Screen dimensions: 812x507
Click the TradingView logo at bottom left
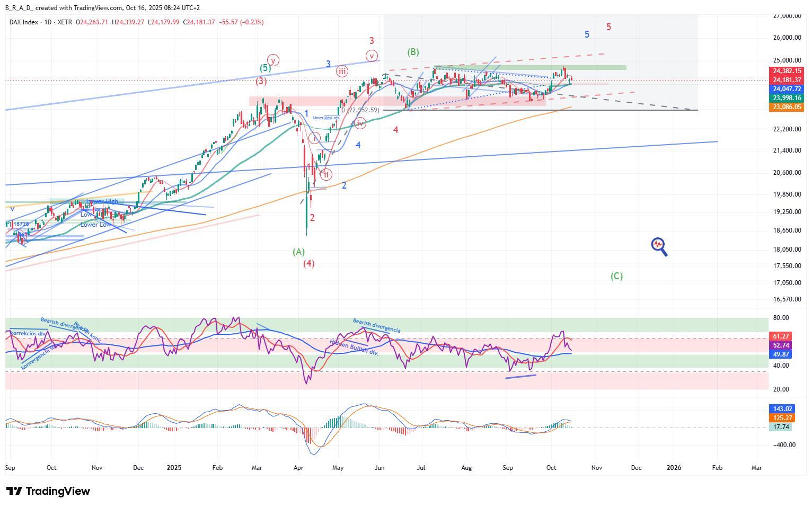(x=48, y=491)
